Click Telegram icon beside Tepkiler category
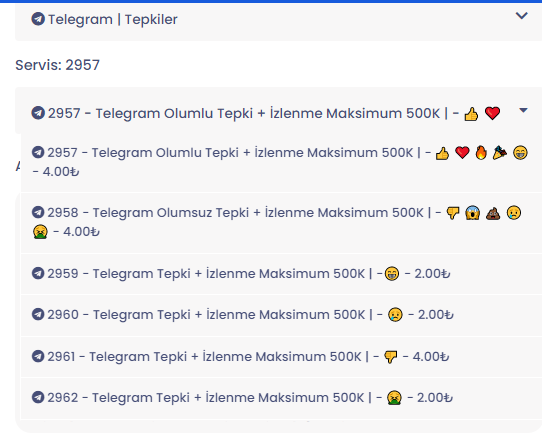The image size is (542, 433). tap(38, 19)
